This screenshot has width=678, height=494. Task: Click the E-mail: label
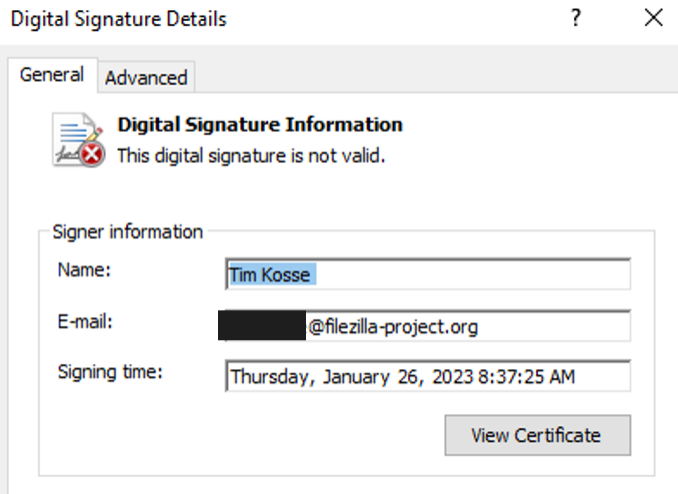[88, 321]
